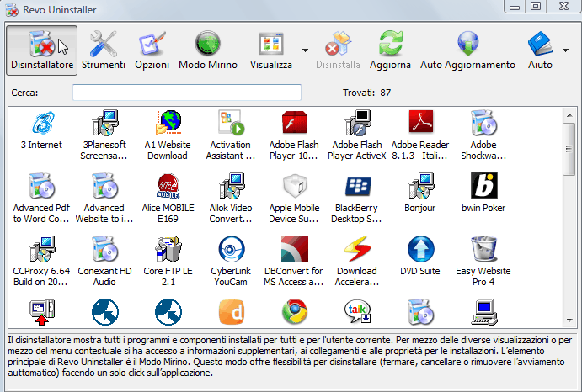The image size is (582, 392).
Task: Click the scrollbar down arrow
Action: pos(569,320)
